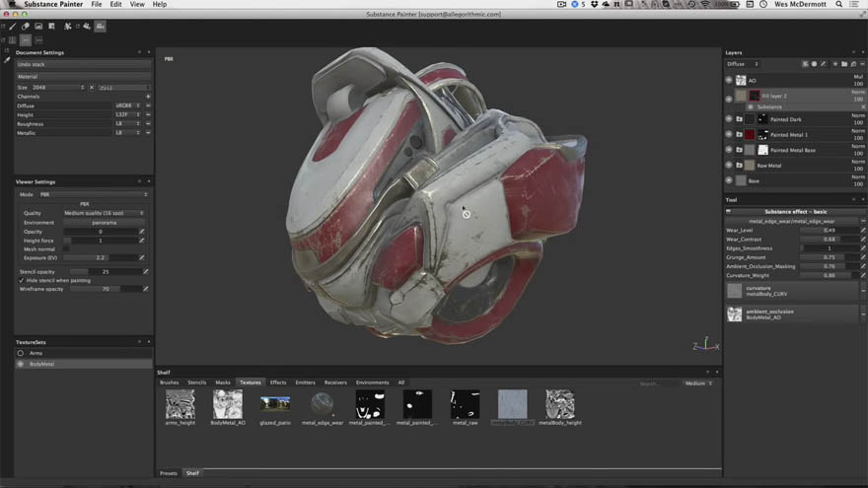Viewport: 868px width, 488px height.
Task: Open the File menu
Action: (97, 4)
